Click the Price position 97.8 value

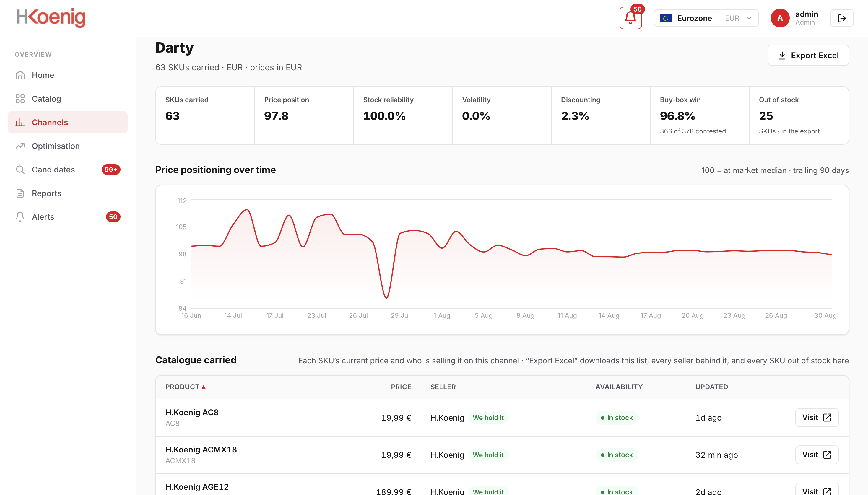[276, 116]
